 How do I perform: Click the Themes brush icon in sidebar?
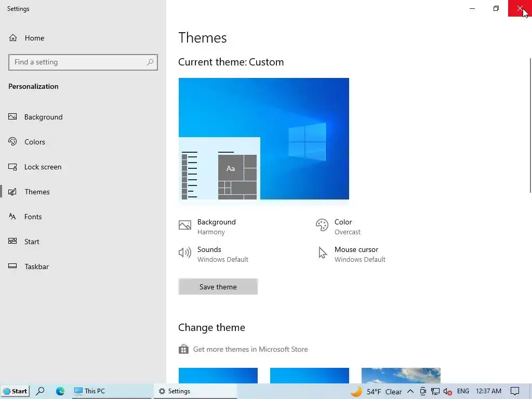point(12,192)
